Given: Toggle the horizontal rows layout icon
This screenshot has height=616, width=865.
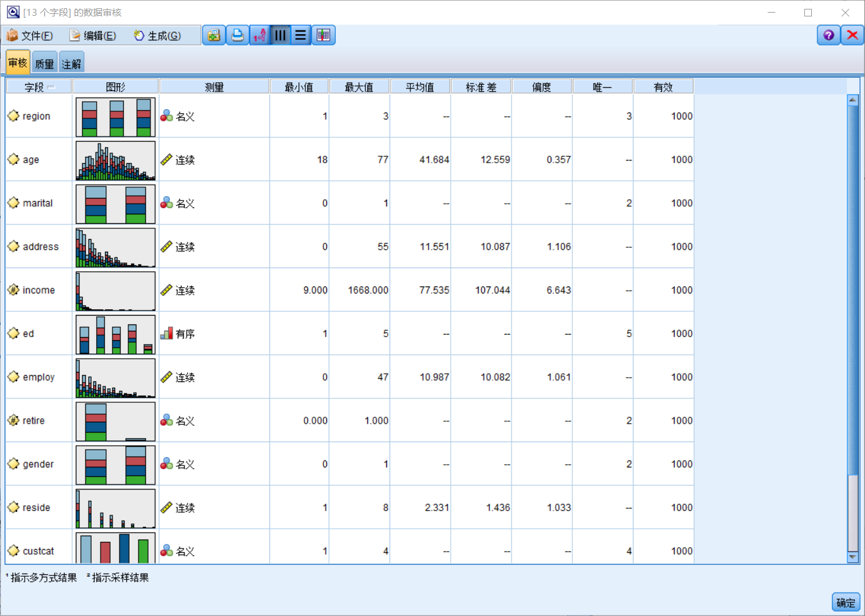Looking at the screenshot, I should tap(301, 35).
